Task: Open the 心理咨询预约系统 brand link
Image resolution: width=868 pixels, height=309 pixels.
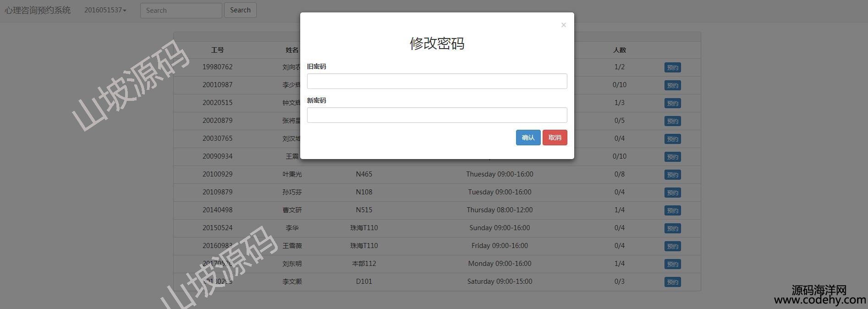Action: tap(38, 10)
